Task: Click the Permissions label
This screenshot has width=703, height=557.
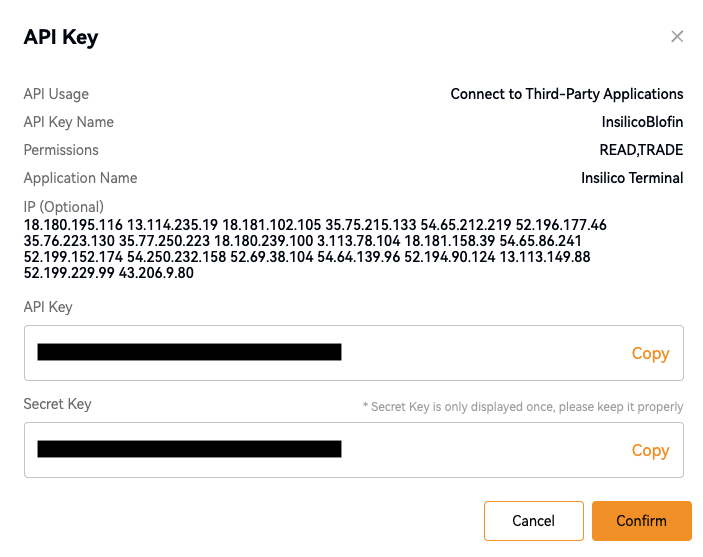Action: click(x=61, y=150)
